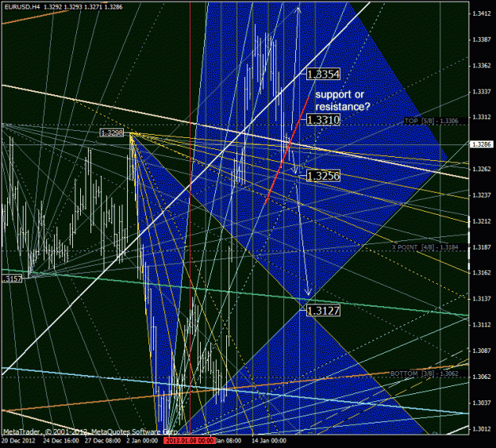Click the 1.3087 price scale value
The width and height of the screenshot is (496, 448).
[x=482, y=350]
